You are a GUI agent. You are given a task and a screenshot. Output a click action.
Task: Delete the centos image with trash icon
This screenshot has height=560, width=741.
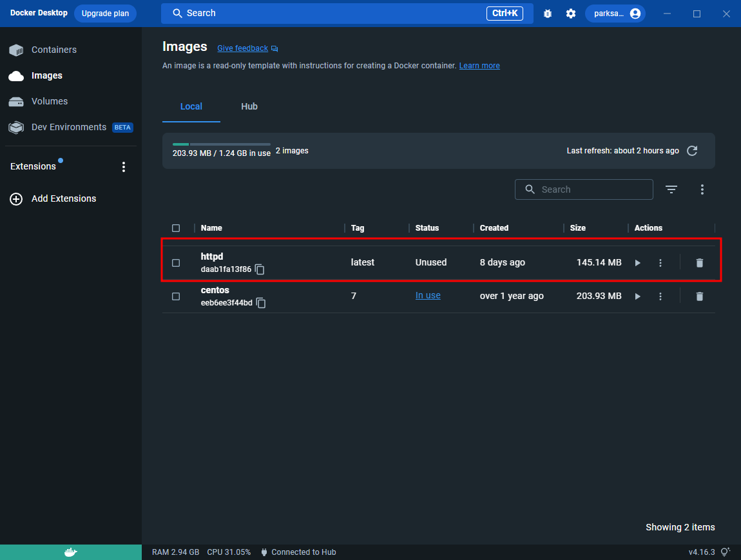pos(699,296)
